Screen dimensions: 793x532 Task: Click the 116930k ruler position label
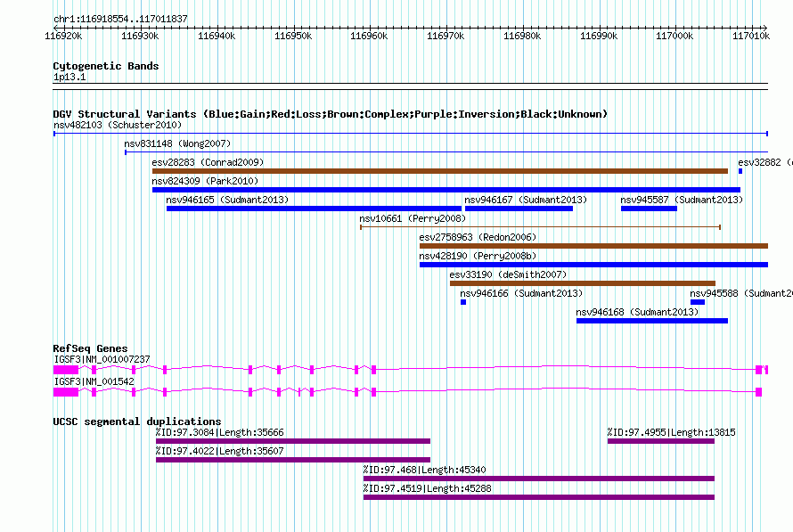point(141,36)
